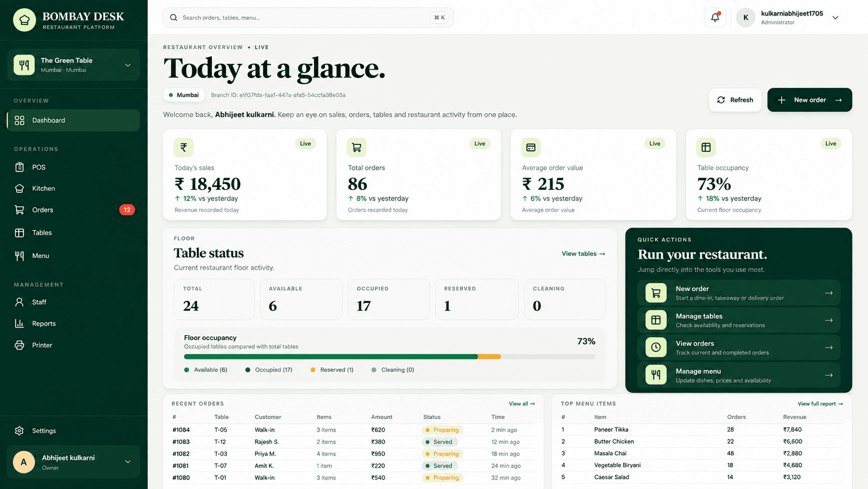Image resolution: width=868 pixels, height=489 pixels.
Task: Expand The Green Table branch selector
Action: pyautogui.click(x=128, y=65)
